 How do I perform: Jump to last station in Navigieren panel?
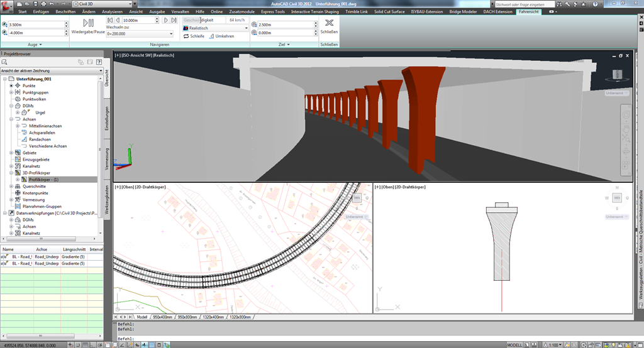(174, 20)
